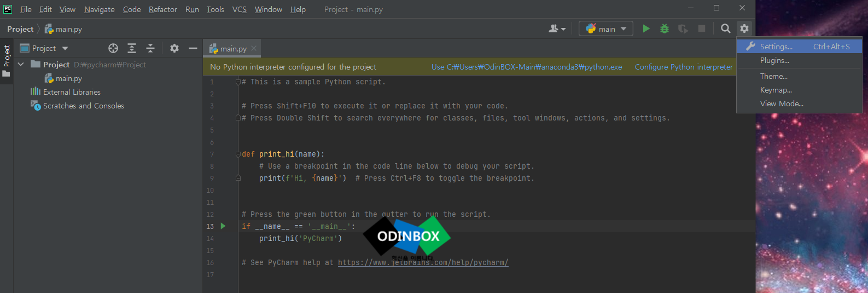Toggle the vertical Project sidebar tab
Viewport: 868px width, 293px height.
click(x=7, y=60)
